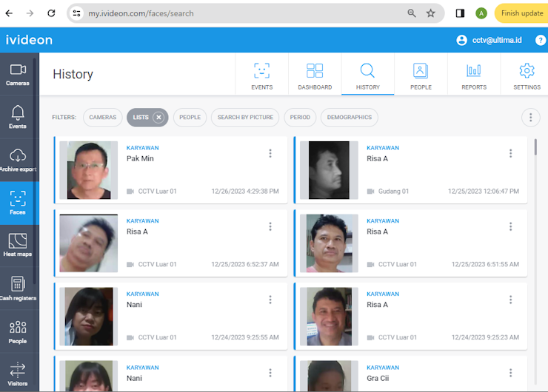
Task: Click KARYAWAN label on Gra Cii card
Action: 383,368
